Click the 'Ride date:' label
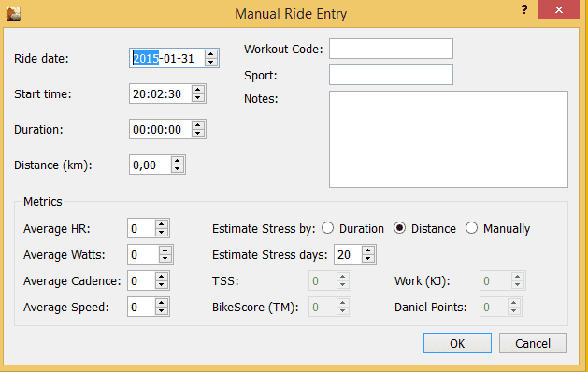 [x=41, y=59]
